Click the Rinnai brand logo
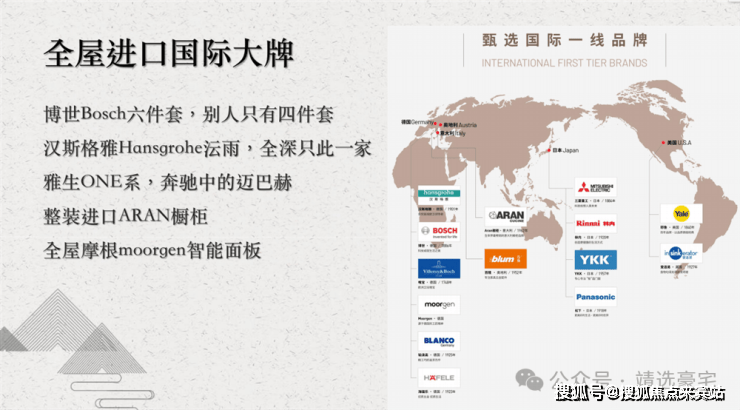Screen dimensions: 740x410 [596, 224]
